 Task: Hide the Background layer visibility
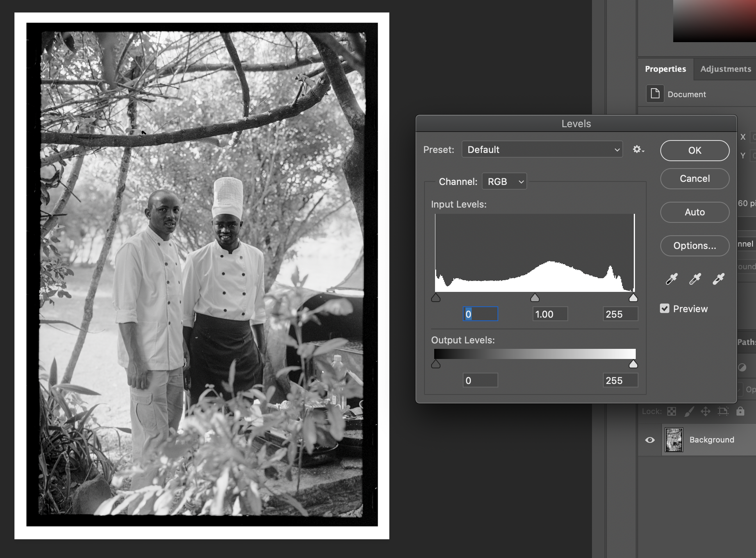pos(650,440)
